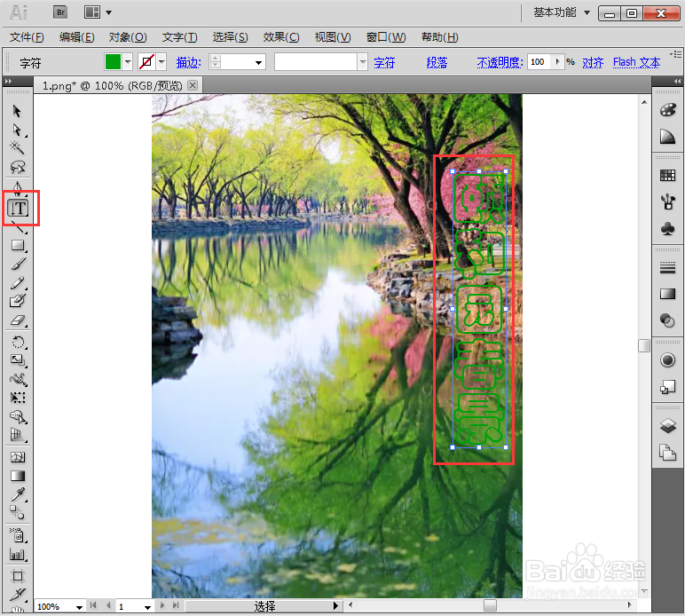Open the Color panel palette icon
The height and width of the screenshot is (616, 685).
click(667, 110)
